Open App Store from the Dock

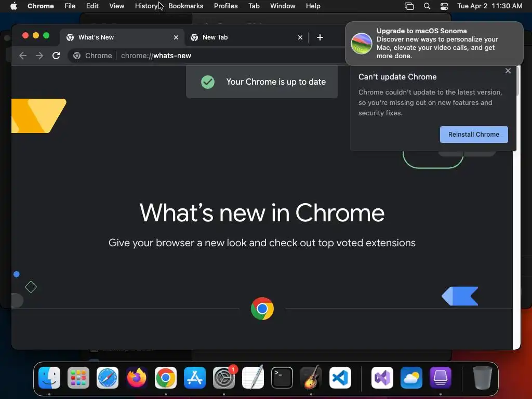tap(195, 378)
